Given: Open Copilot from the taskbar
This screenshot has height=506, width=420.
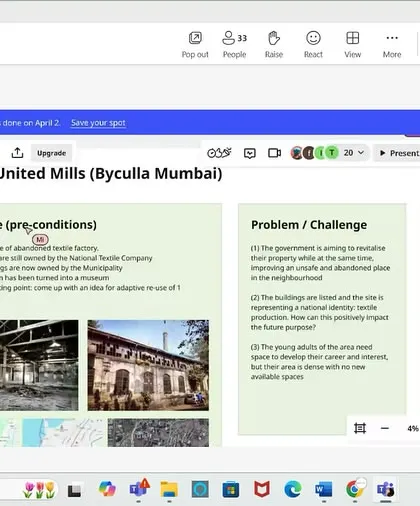Looking at the screenshot, I should [107, 489].
